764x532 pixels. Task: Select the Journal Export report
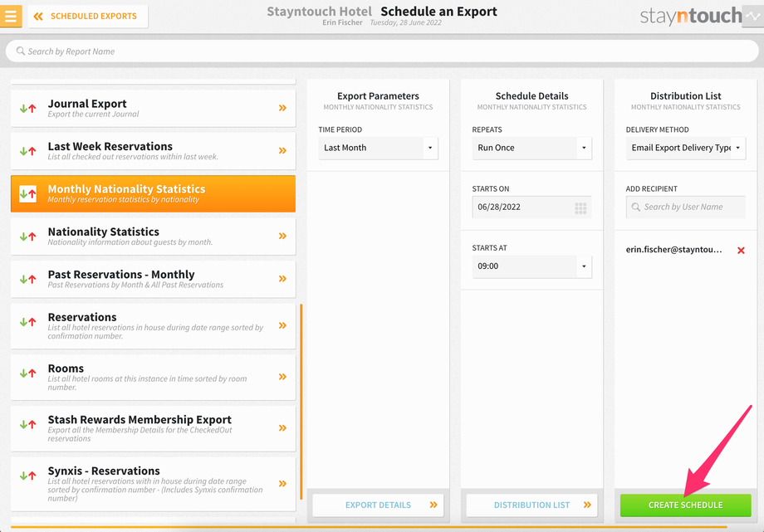coord(153,108)
